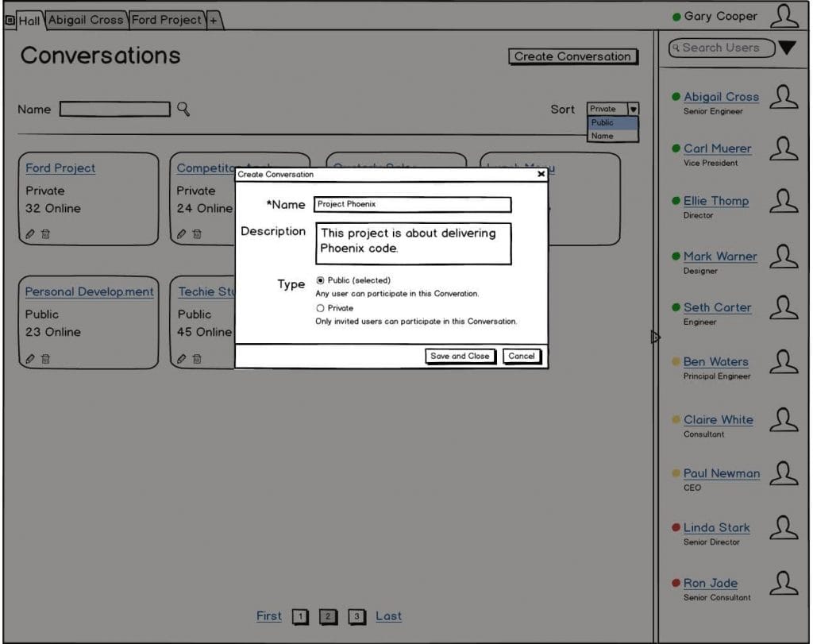
Task: Click Save and Close button
Action: pyautogui.click(x=460, y=357)
